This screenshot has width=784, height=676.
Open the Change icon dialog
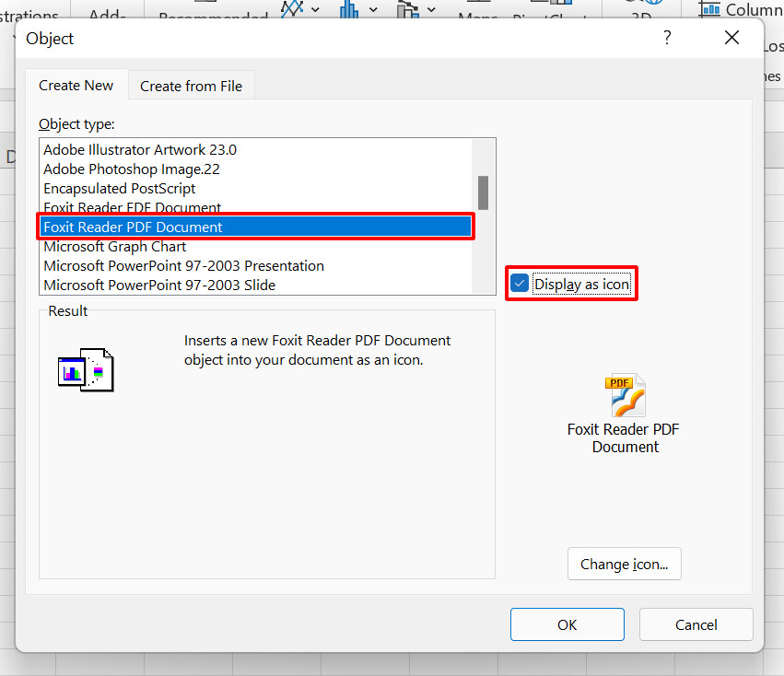pos(624,564)
